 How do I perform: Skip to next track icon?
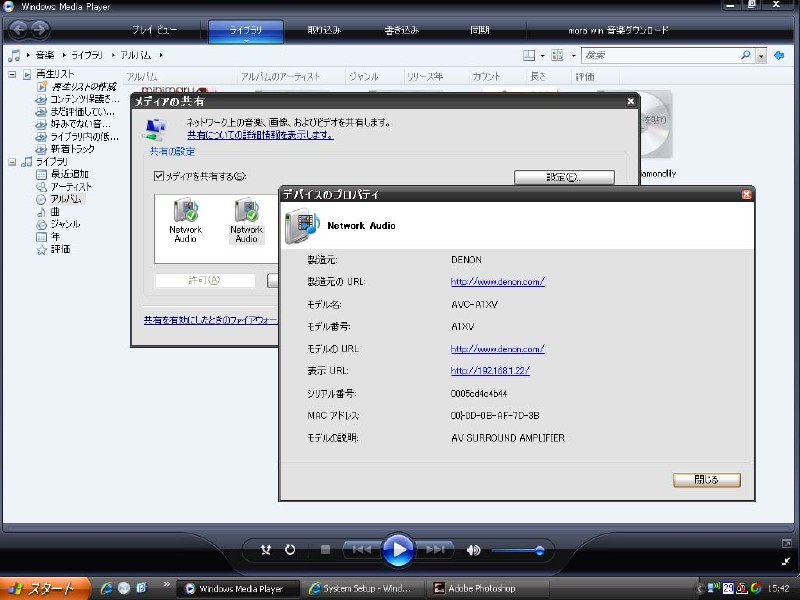pos(435,549)
